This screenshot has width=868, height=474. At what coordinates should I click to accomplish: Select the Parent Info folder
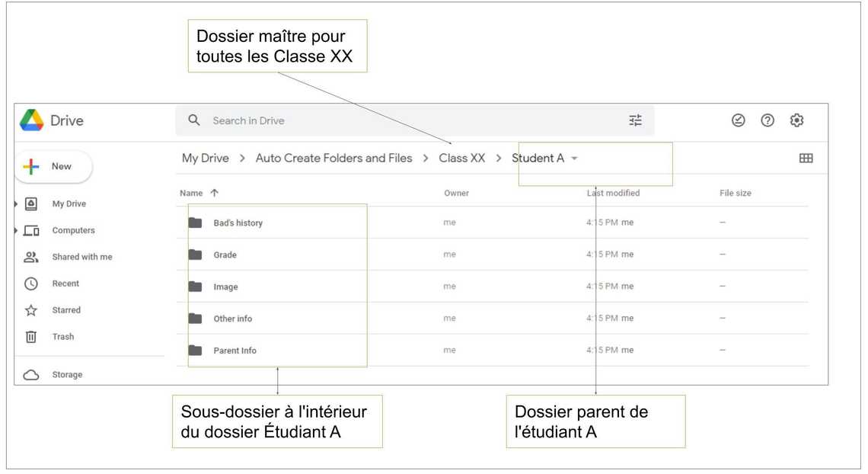(235, 351)
